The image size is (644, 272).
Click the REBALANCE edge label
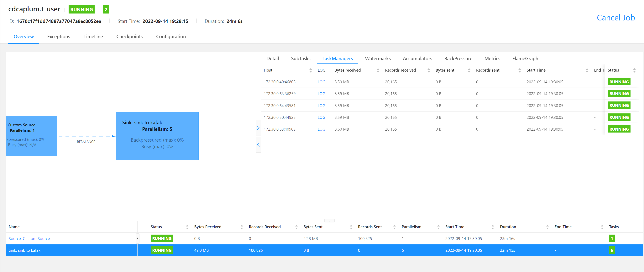86,142
